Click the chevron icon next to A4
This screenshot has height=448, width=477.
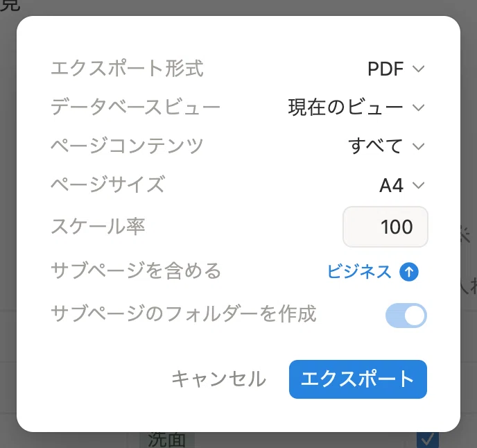[419, 185]
